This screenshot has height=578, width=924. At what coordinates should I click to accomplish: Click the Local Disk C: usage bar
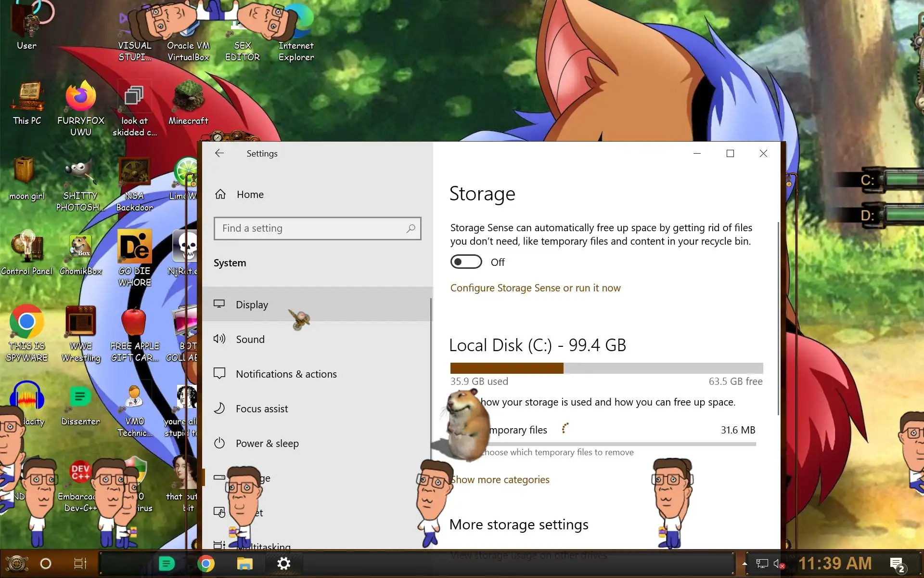click(606, 368)
